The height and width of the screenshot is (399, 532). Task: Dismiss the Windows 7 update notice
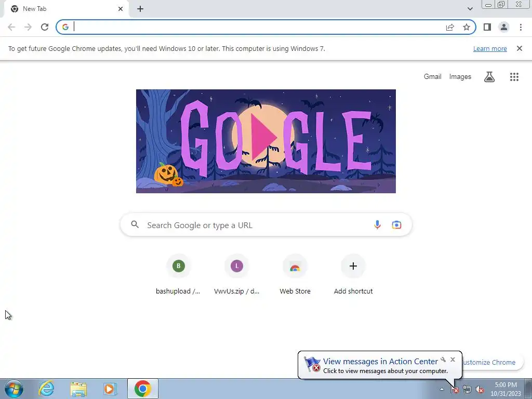click(x=519, y=48)
